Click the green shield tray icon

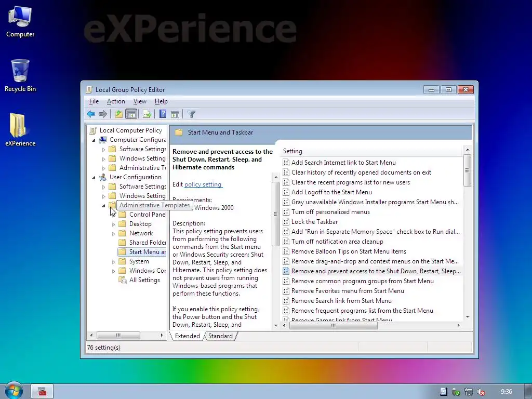pos(456,392)
